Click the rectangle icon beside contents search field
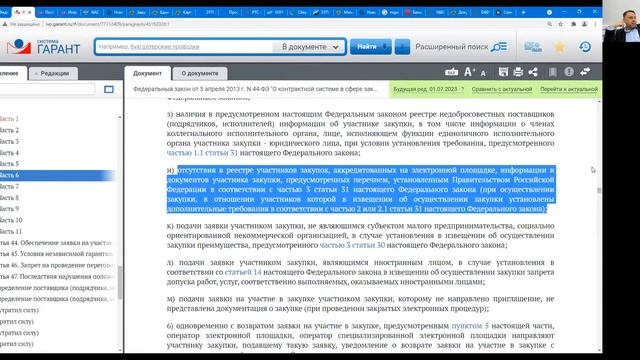The height and width of the screenshot is (360, 640). pyautogui.click(x=109, y=89)
